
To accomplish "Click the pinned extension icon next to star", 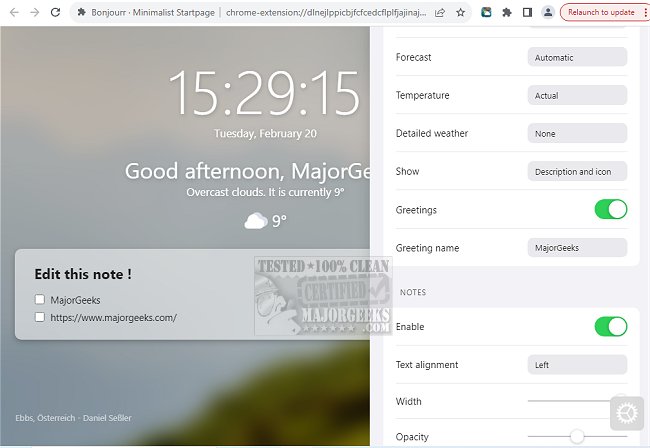I will pos(486,12).
